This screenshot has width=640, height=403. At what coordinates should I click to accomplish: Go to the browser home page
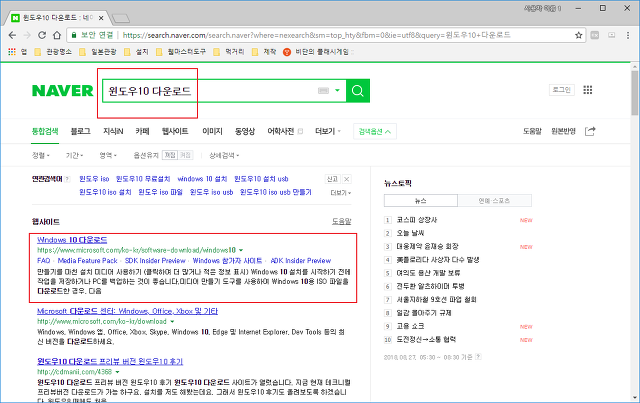57,35
